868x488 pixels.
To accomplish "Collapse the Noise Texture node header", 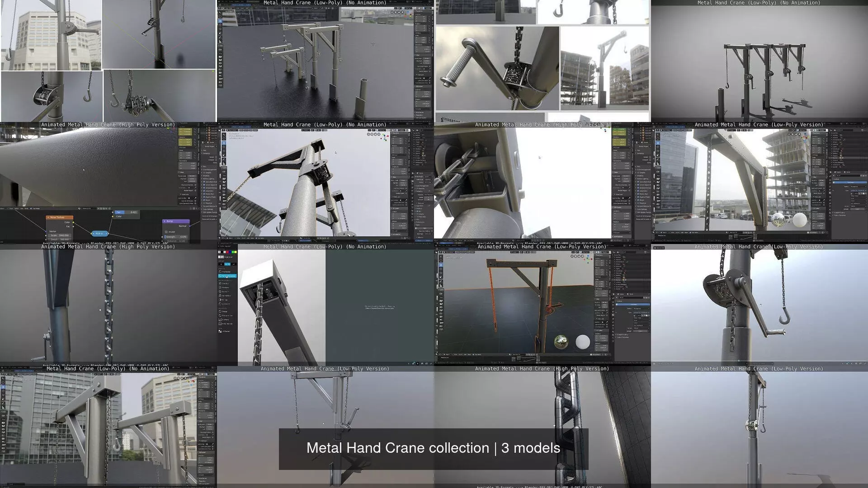I will tap(48, 217).
